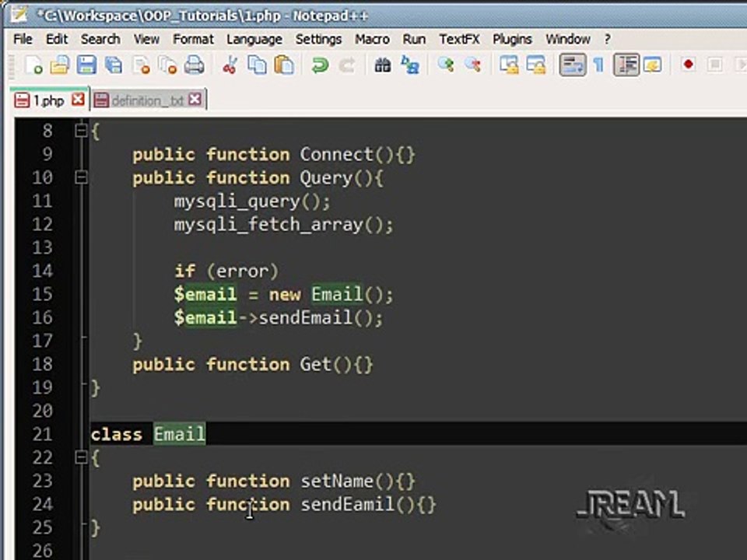
Task: Open the Window menu
Action: tap(568, 39)
